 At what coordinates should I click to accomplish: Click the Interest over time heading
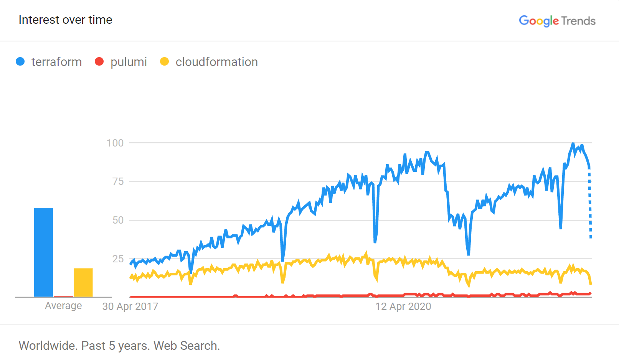65,20
